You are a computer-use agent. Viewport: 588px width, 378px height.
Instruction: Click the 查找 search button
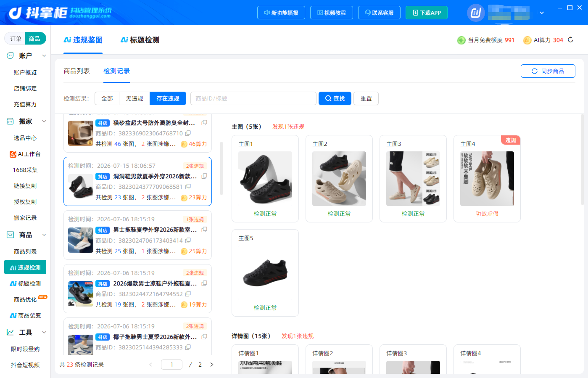pyautogui.click(x=335, y=98)
